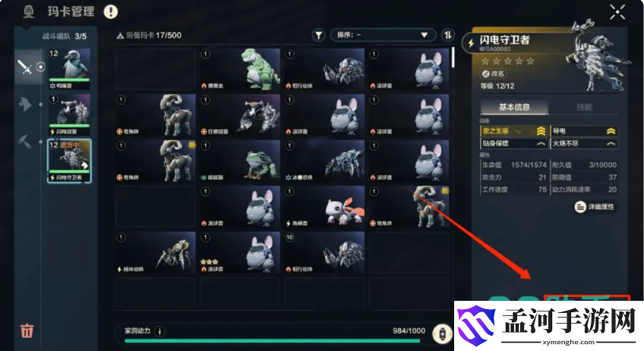
Task: Expand the 导电 trait entry
Action: [x=583, y=131]
